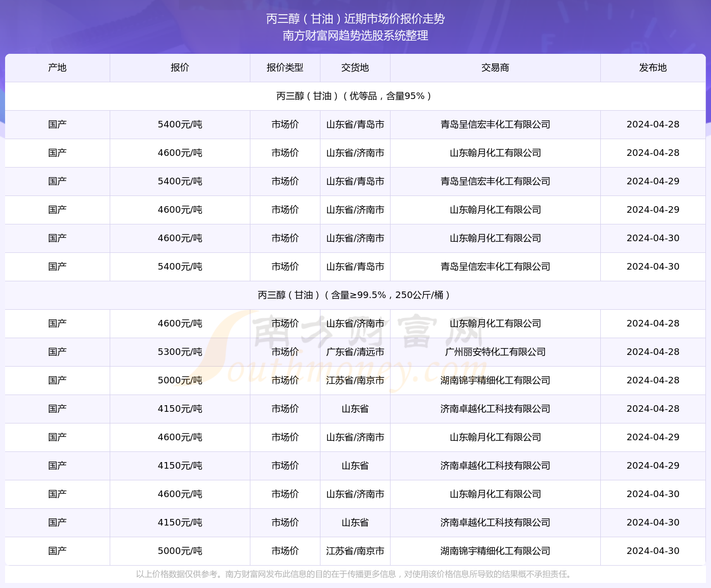Click 济南卓越化工科技有限公司 in the 2024-04-30 row
The height and width of the screenshot is (588, 711).
(495, 522)
